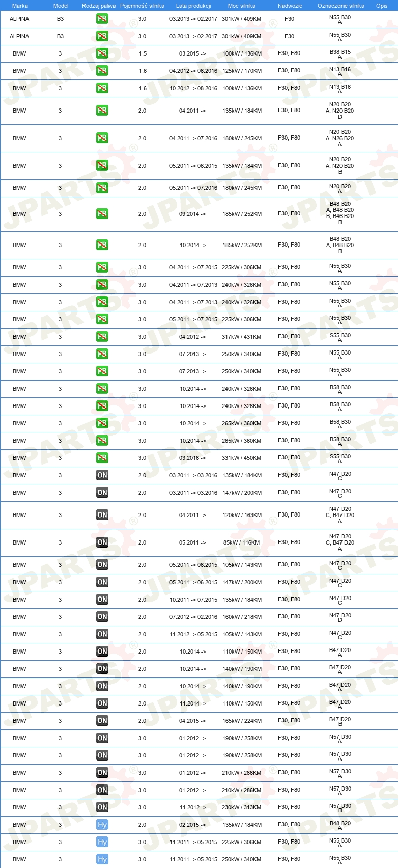Viewport: 398px width, 868px height.
Task: Select engine code B47 D20 B cell
Action: click(340, 721)
